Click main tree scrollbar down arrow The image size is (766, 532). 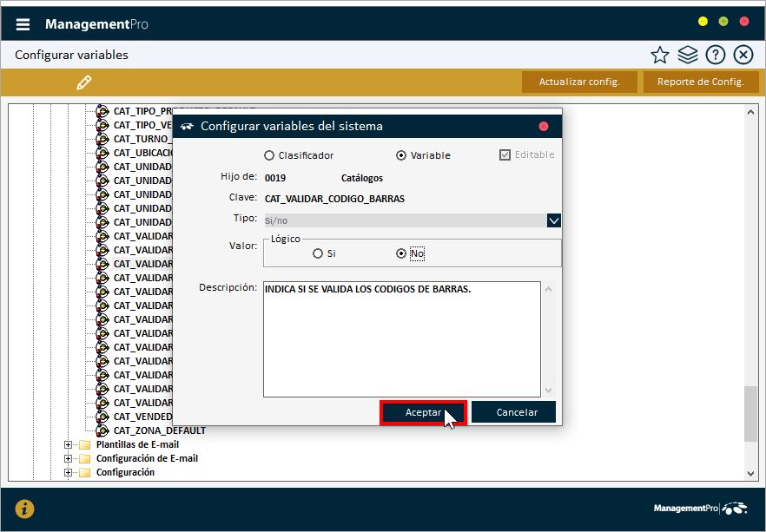[750, 473]
